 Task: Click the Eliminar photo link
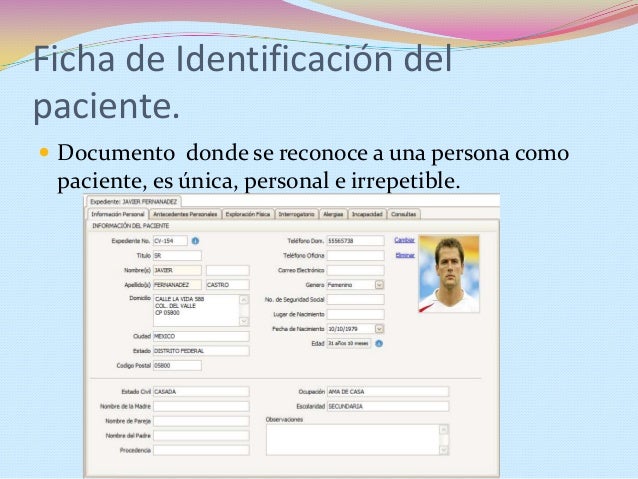click(x=405, y=255)
